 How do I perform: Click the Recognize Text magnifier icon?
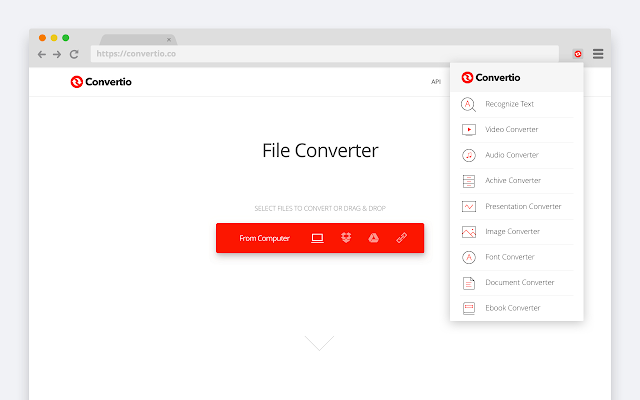coord(469,104)
